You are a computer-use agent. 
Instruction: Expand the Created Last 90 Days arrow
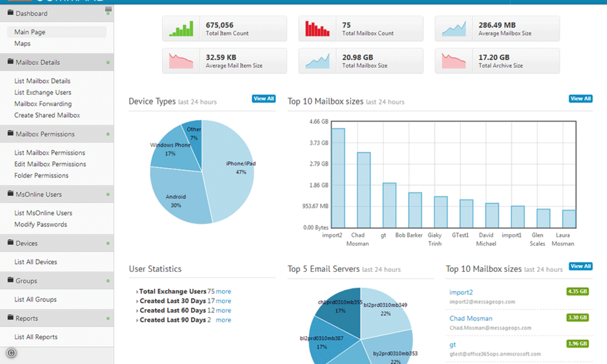[138, 321]
